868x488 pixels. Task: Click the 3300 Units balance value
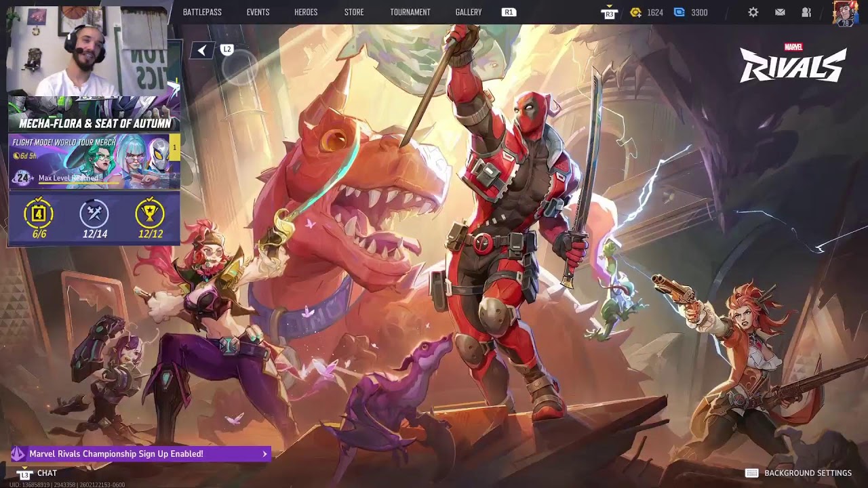699,12
